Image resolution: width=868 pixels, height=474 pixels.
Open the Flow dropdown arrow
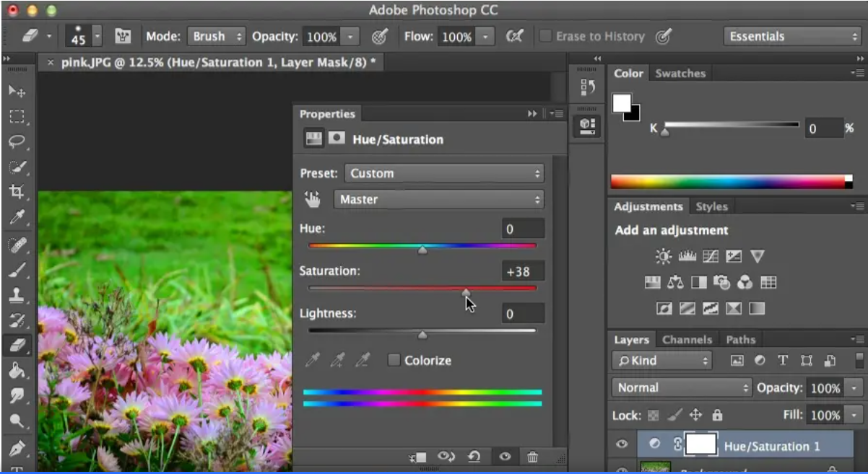pyautogui.click(x=486, y=36)
